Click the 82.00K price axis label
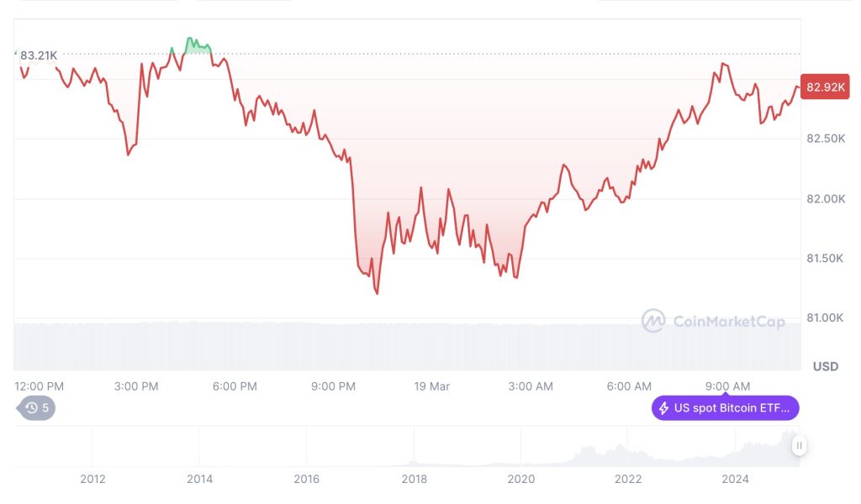This screenshot has width=861, height=504. [826, 199]
